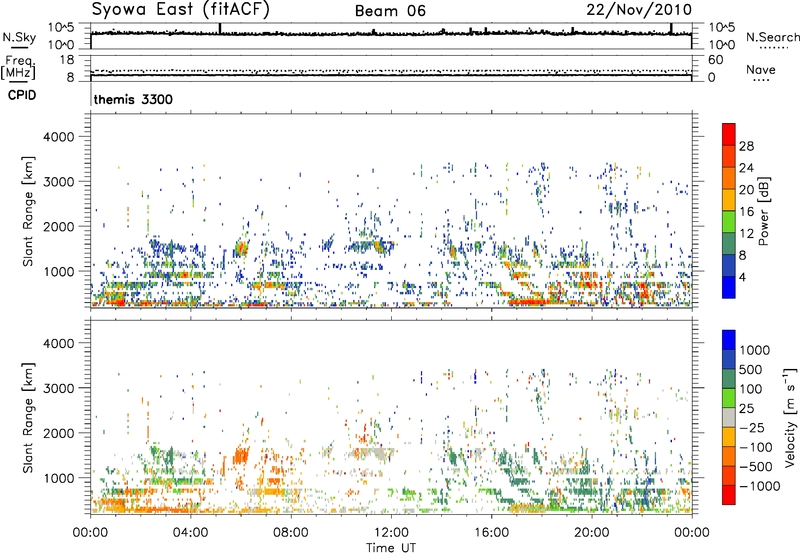The width and height of the screenshot is (800, 554).
Task: Click the top blue velocity swatch above 1000
Action: (729, 340)
